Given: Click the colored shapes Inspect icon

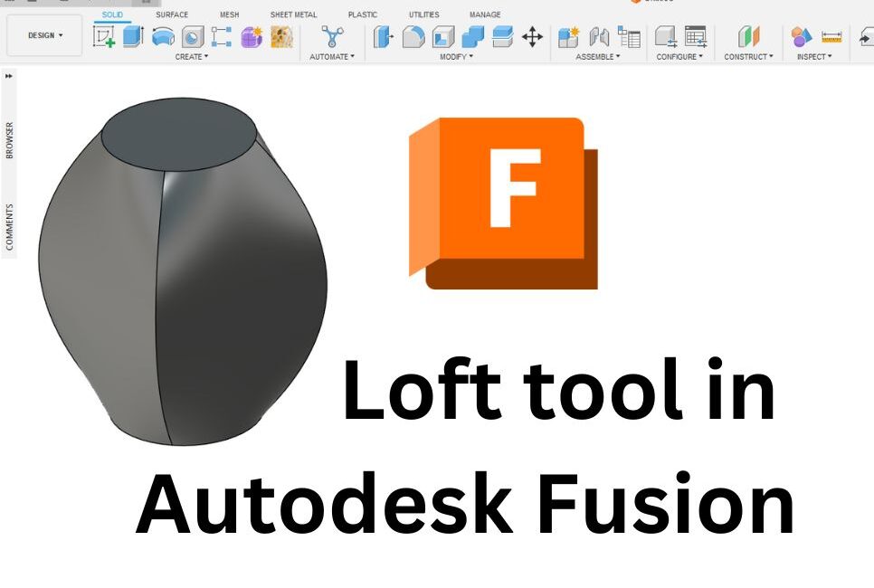Looking at the screenshot, I should (x=801, y=37).
